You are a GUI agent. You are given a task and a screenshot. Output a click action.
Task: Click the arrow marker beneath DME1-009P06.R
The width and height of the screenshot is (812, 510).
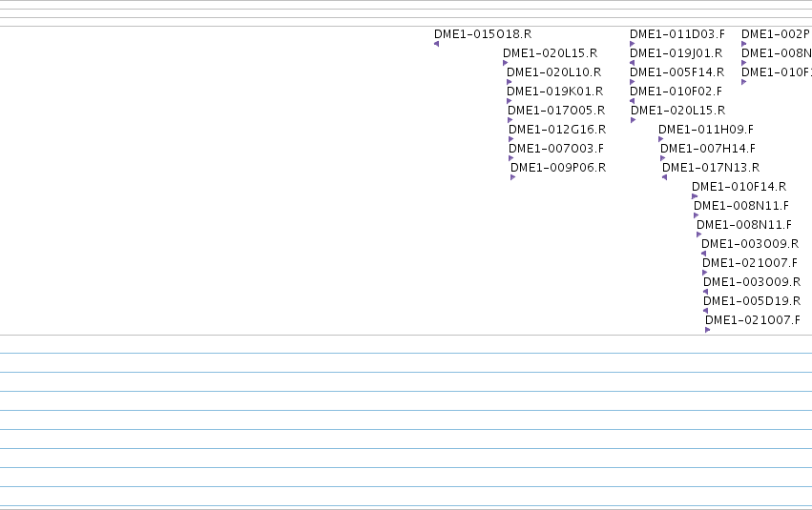[x=513, y=178]
